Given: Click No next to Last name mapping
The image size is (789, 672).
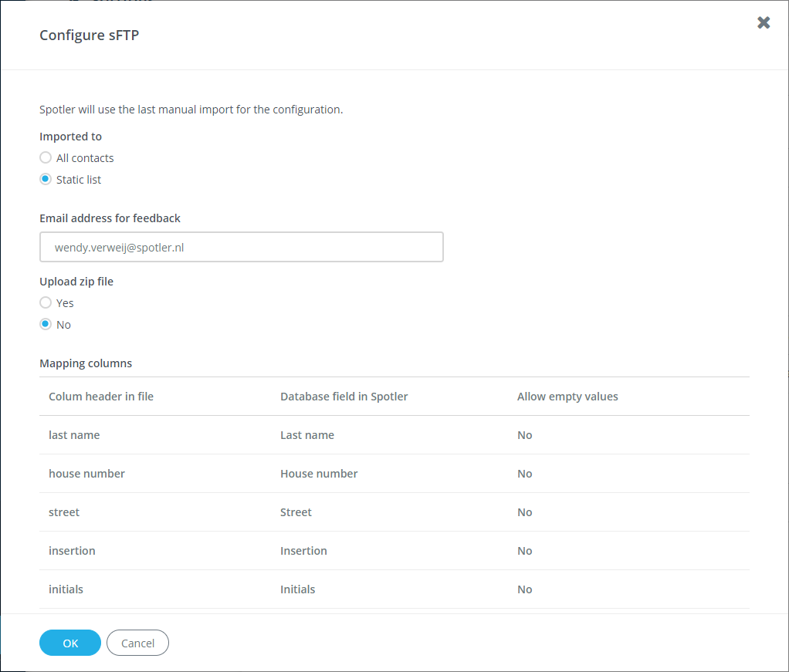Looking at the screenshot, I should click(524, 434).
